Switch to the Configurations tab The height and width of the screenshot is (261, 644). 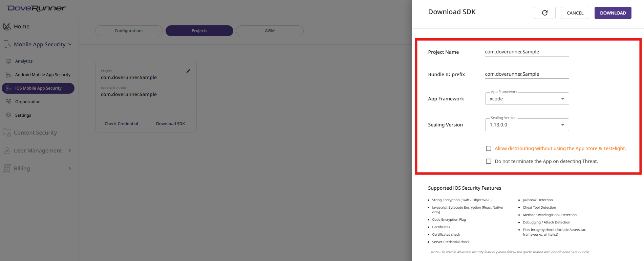pyautogui.click(x=129, y=31)
